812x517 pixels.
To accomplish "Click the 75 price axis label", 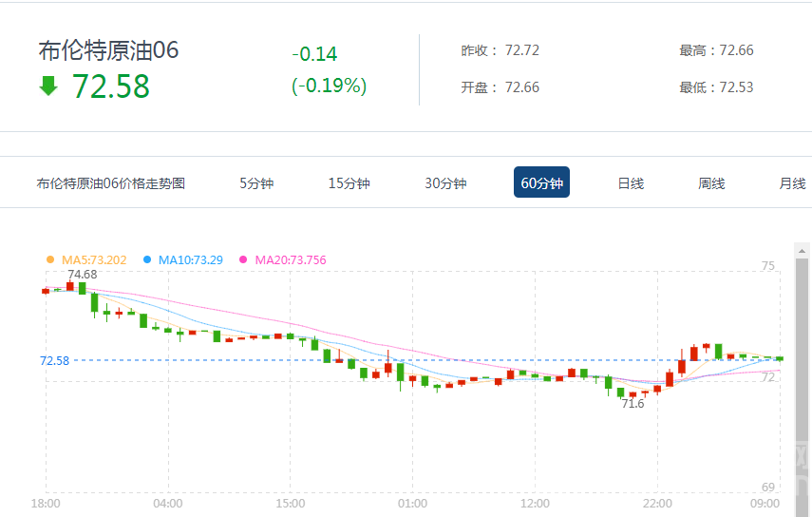I will (x=768, y=266).
